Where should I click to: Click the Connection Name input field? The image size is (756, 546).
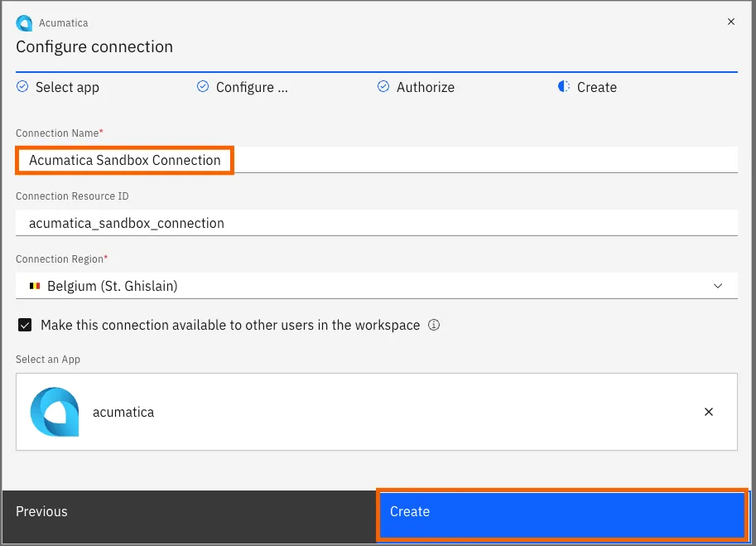[x=377, y=160]
